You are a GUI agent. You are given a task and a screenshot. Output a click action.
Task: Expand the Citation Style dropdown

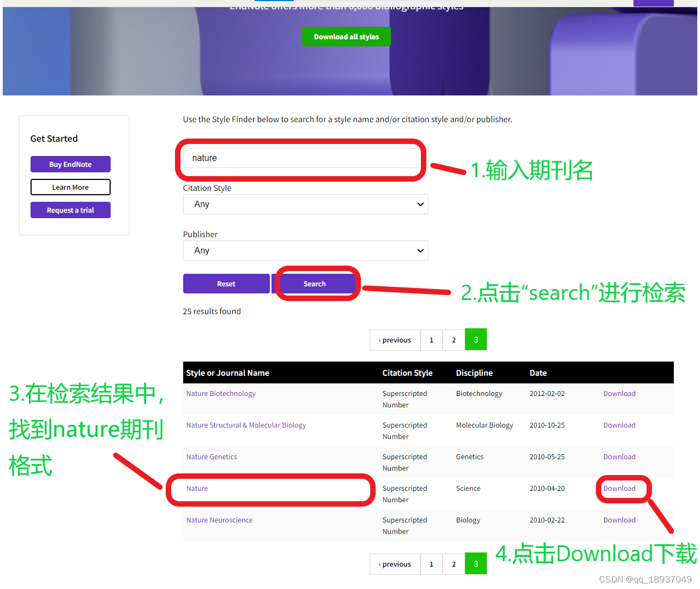click(x=305, y=204)
